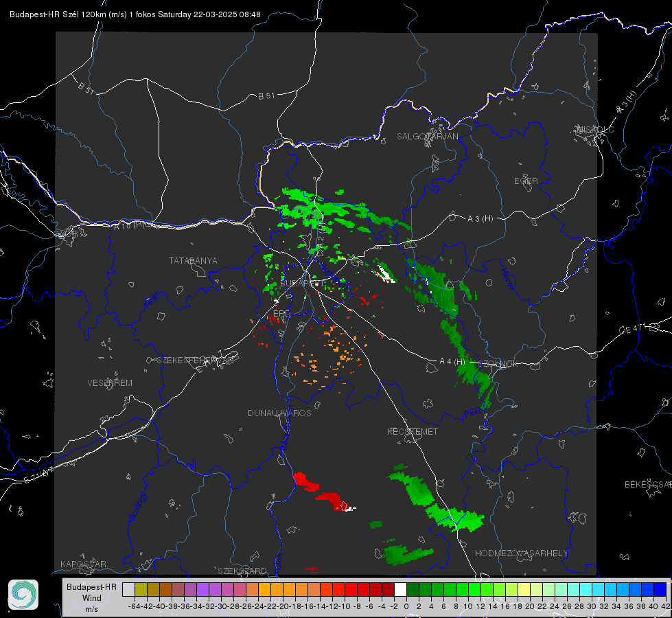Pick the cyan swatch between 28 and 30

coord(586,590)
